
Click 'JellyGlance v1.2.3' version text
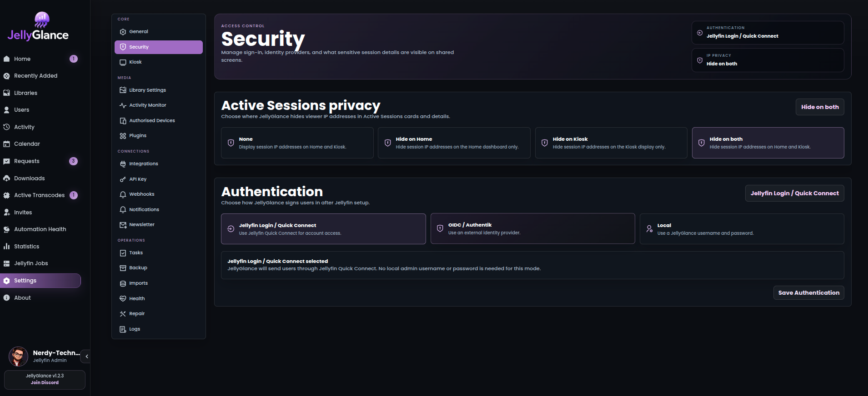(45, 376)
